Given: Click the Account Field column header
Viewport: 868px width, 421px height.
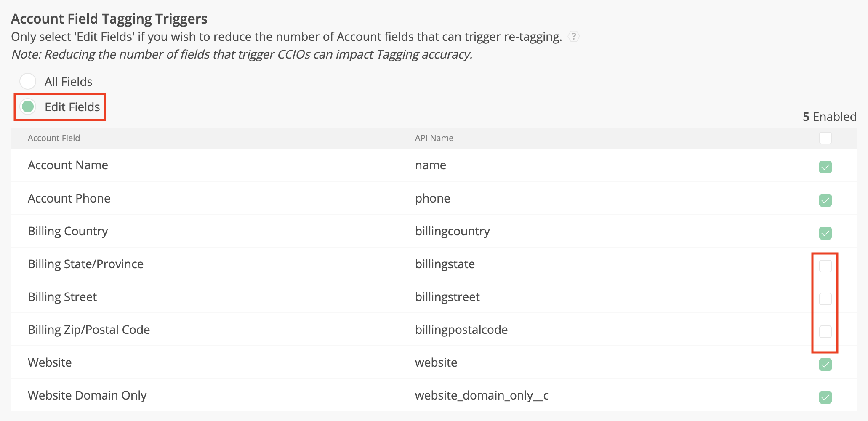Looking at the screenshot, I should point(54,138).
